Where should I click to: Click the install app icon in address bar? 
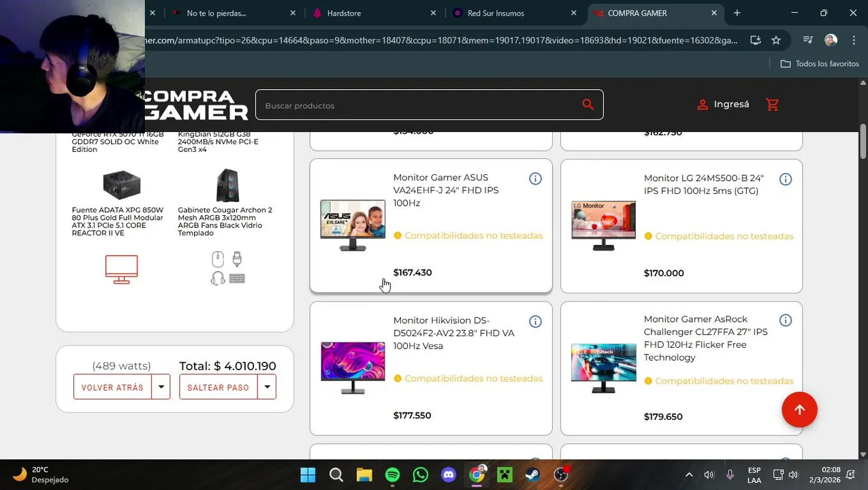755,40
